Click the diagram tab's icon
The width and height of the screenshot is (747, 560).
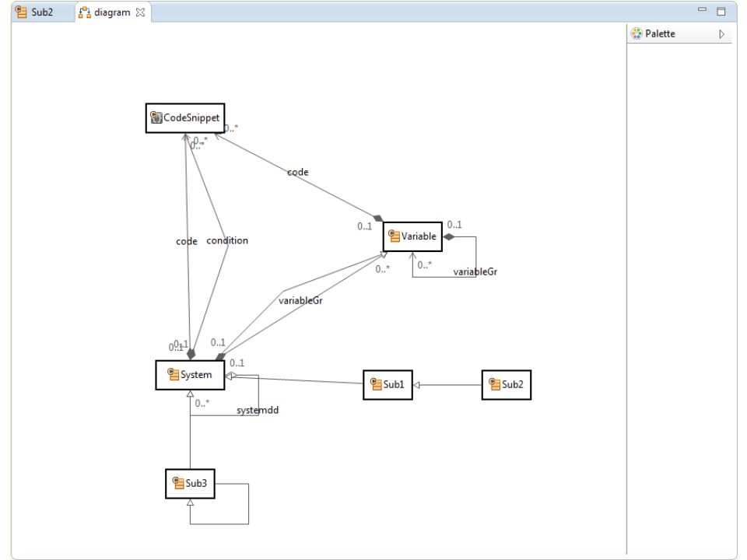85,12
